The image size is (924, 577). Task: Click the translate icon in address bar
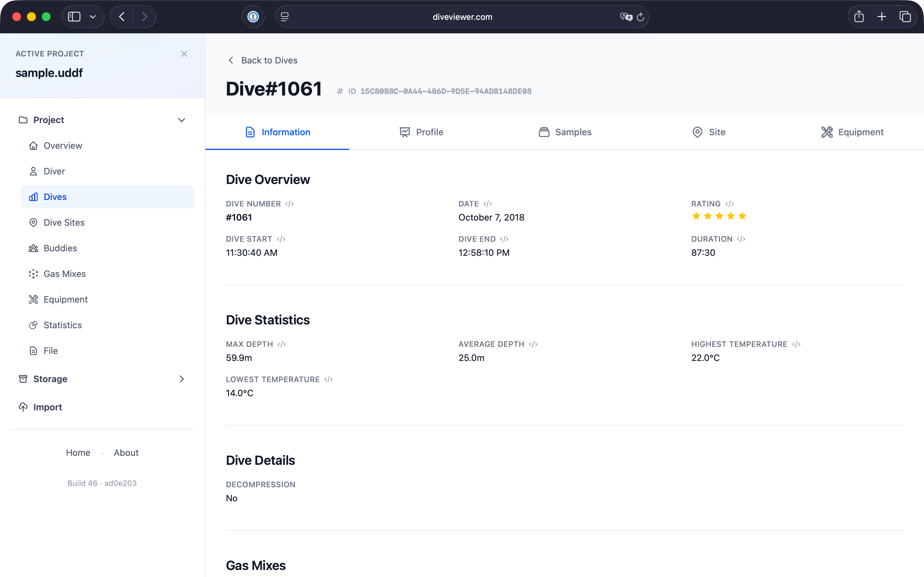pos(626,17)
